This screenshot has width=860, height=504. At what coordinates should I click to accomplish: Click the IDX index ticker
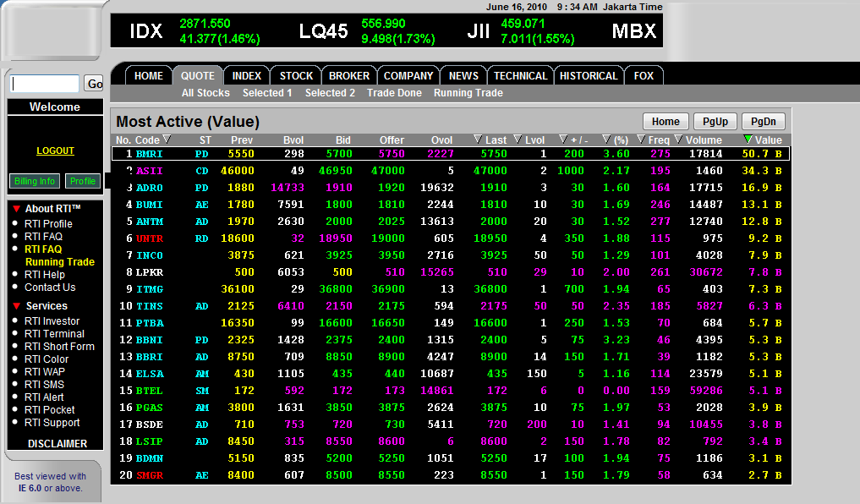pyautogui.click(x=146, y=30)
